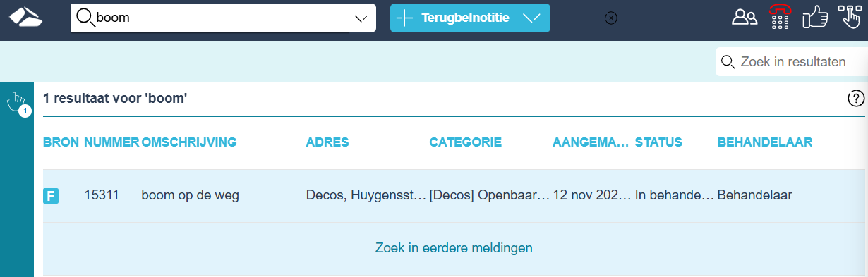Sort by the NUMMER column header
This screenshot has width=868, height=277.
click(x=111, y=142)
